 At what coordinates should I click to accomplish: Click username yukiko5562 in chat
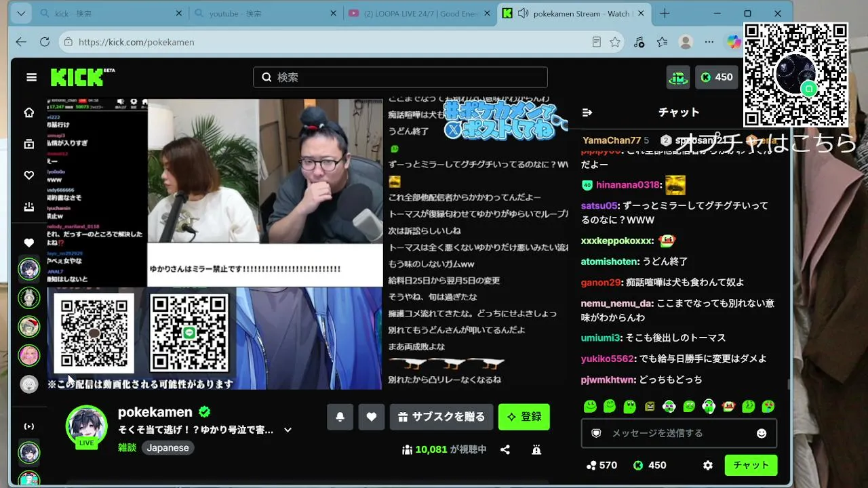click(x=608, y=359)
